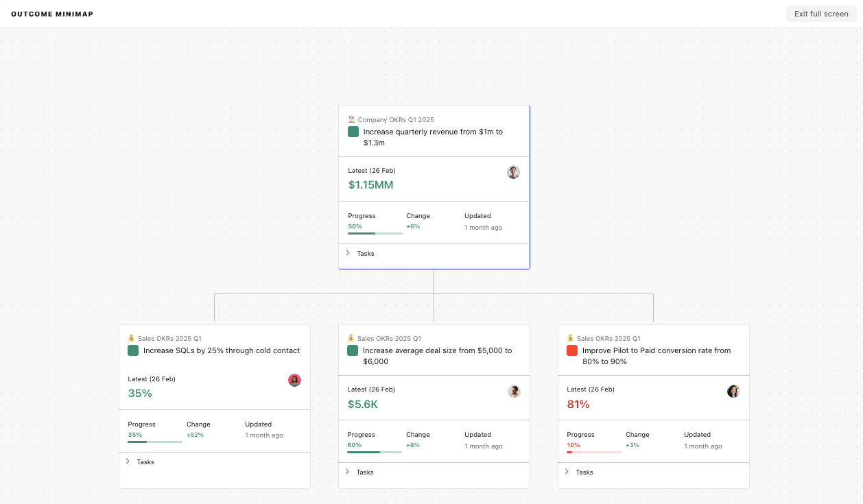The width and height of the screenshot is (863, 504).
Task: Click owner avatar on average deal size card
Action: pos(514,391)
